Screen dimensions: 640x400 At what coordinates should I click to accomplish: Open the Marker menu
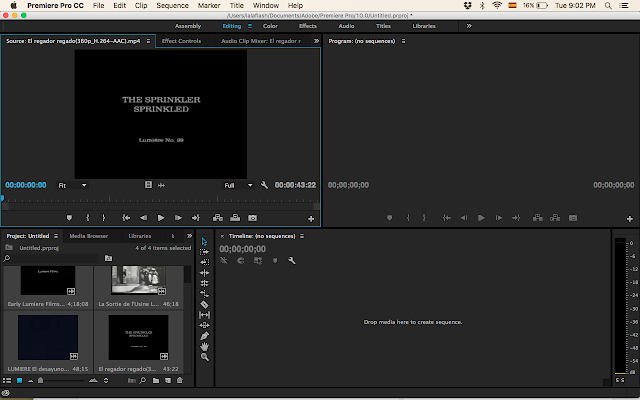209,5
